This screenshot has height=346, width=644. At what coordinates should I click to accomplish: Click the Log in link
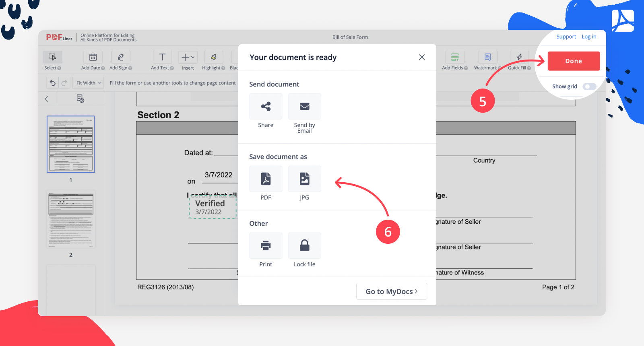point(589,37)
